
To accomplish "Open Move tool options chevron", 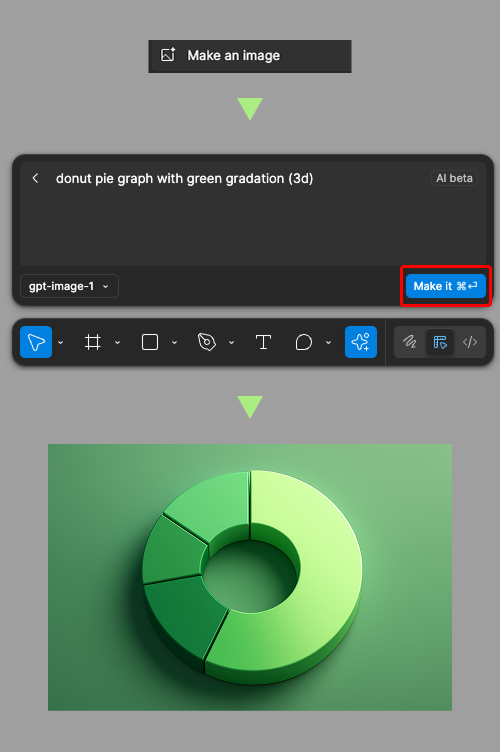I will [60, 342].
